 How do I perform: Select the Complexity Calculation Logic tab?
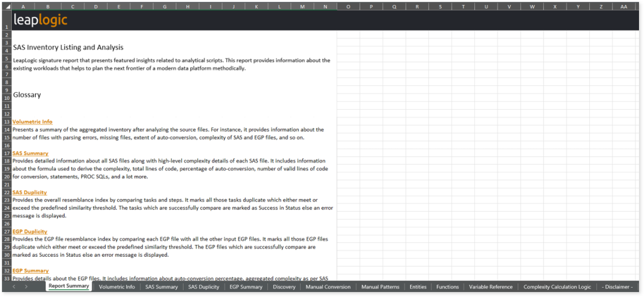click(557, 287)
